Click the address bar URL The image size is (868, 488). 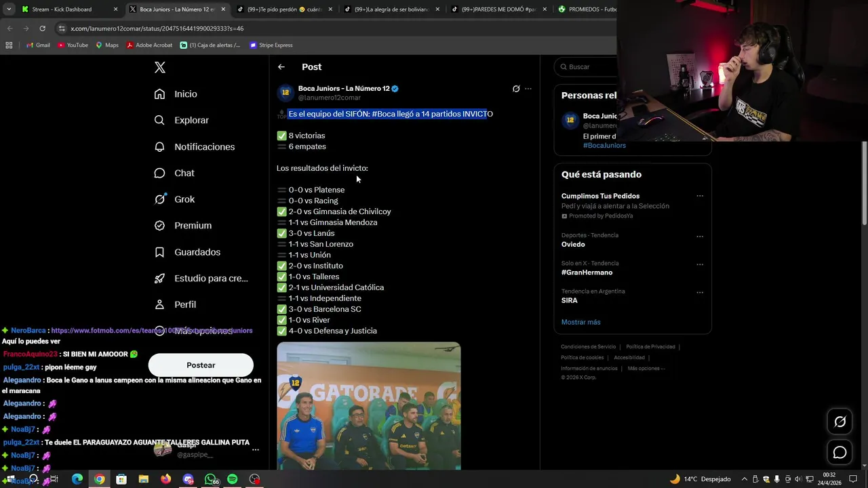[157, 28]
